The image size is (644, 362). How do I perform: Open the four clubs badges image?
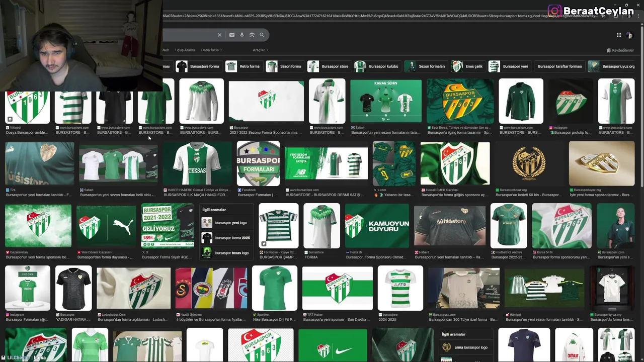tap(211, 288)
